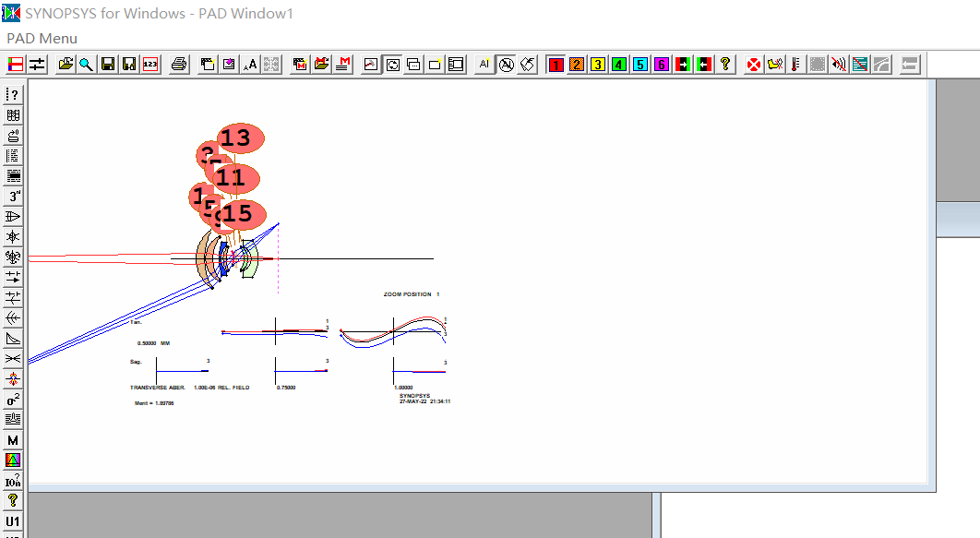Click the U1 button in left sidebar
Screen dimensions: 980x538
tap(14, 521)
